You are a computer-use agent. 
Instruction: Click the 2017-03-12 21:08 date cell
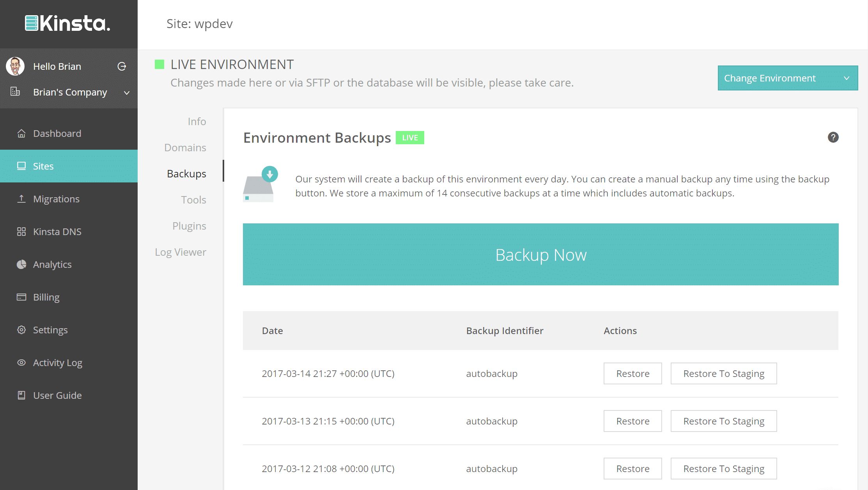328,469
